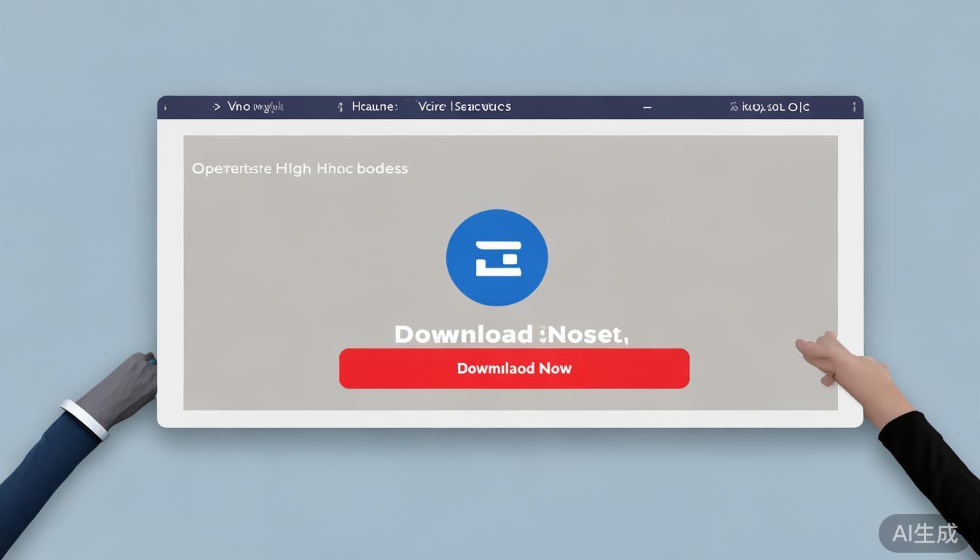Click the colon glyph before "Noset"
The image size is (980, 560).
click(543, 335)
